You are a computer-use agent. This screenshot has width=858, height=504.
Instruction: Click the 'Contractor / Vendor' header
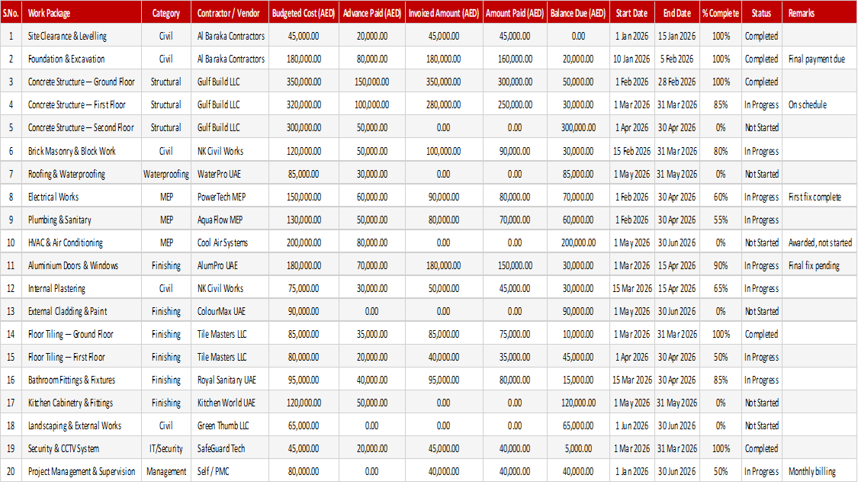point(228,13)
